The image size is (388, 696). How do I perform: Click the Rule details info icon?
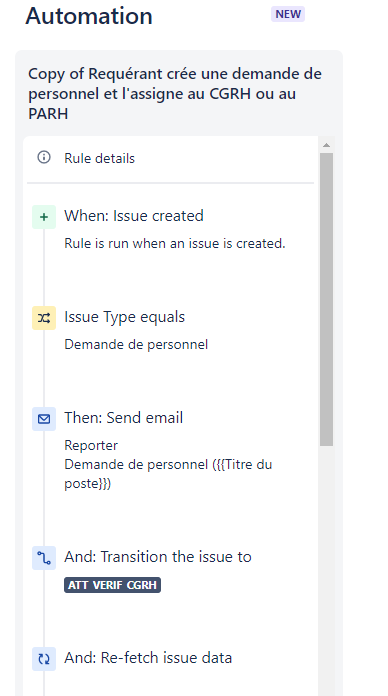point(44,158)
